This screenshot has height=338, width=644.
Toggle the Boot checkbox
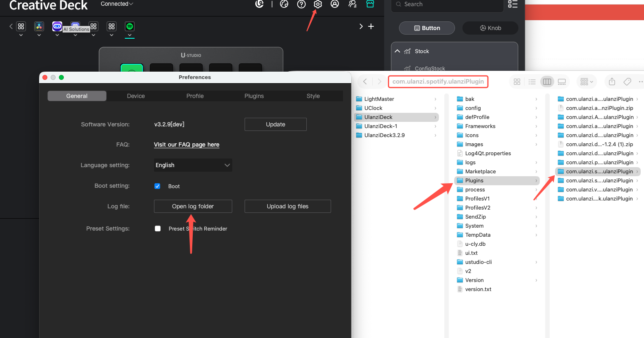[157, 186]
